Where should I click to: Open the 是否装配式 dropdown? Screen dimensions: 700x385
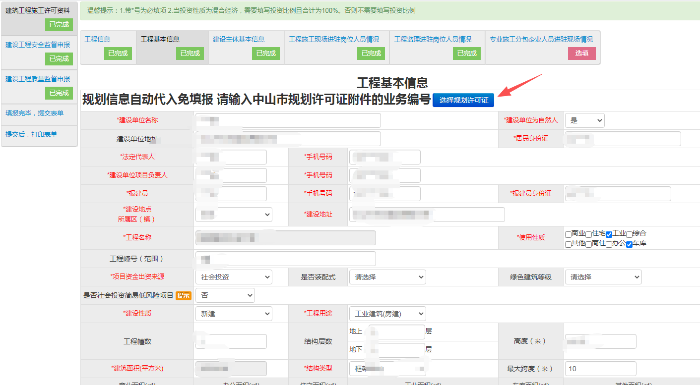387,277
